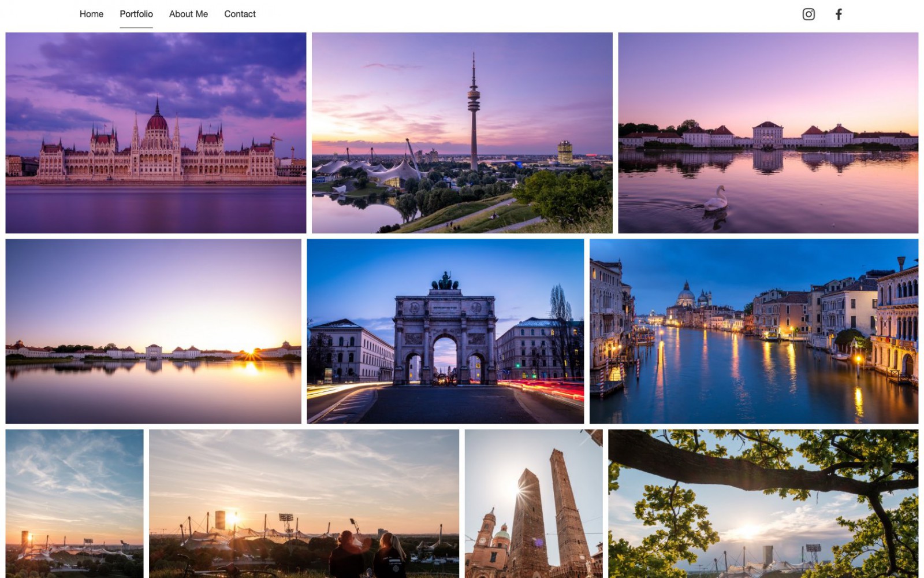View the two people watching sunset photo
924x578 pixels.
tap(304, 503)
